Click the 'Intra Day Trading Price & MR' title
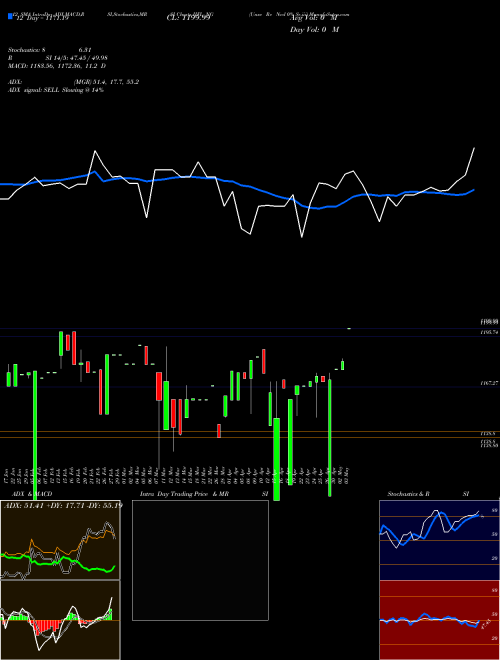The height and width of the screenshot is (660, 500). coord(185,494)
